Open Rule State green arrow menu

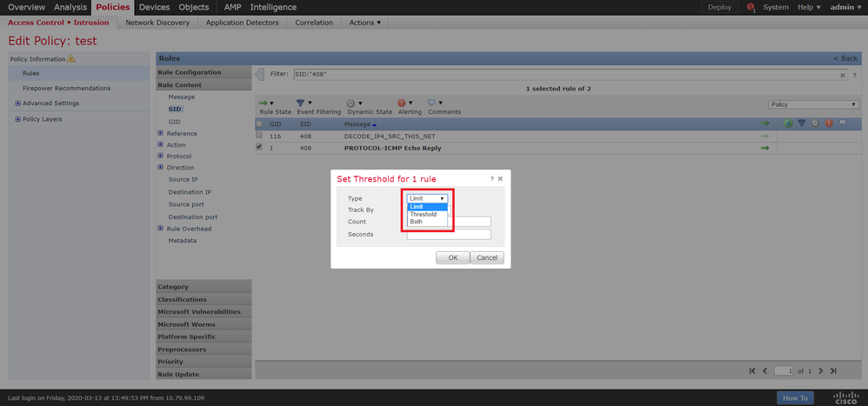[266, 103]
